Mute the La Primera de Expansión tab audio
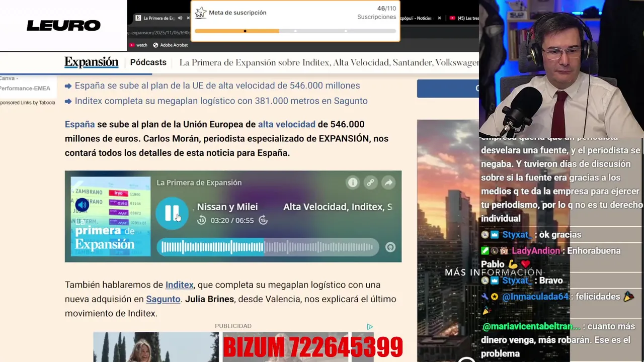Screen dimensions: 644x362 pos(180,18)
